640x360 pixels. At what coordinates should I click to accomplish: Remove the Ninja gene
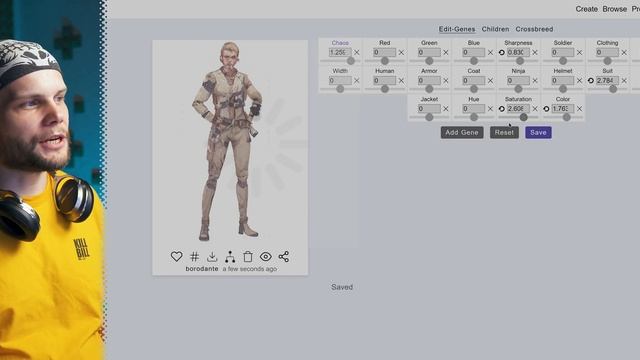535,80
